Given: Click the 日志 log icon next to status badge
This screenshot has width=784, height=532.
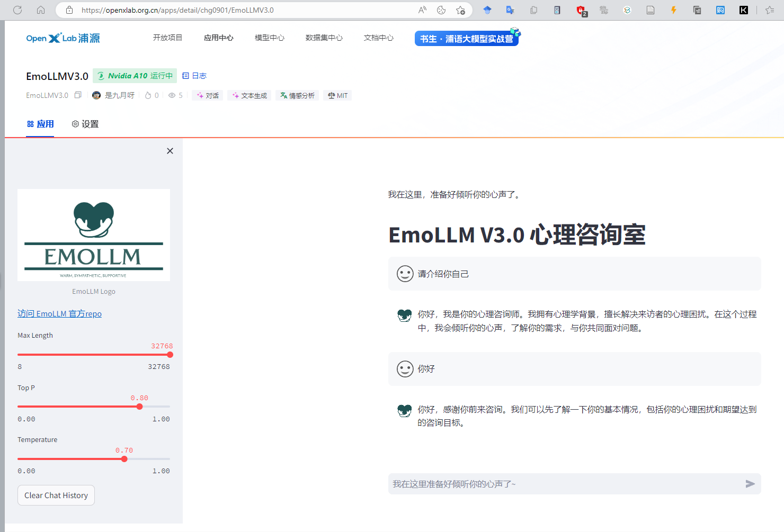Looking at the screenshot, I should coord(186,76).
